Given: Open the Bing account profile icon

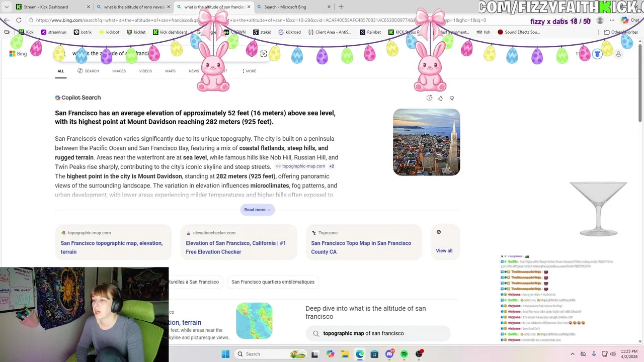Looking at the screenshot, I should pos(618,54).
